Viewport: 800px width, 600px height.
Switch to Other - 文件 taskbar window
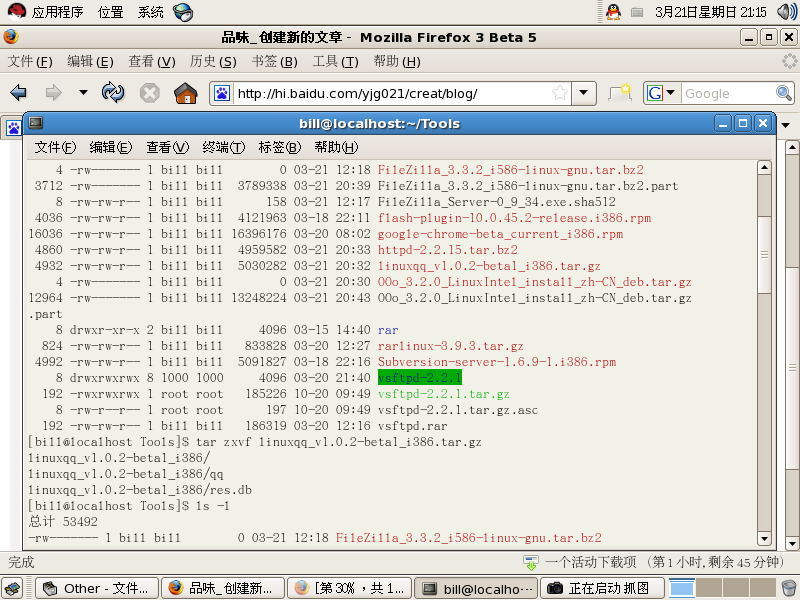coord(97,588)
